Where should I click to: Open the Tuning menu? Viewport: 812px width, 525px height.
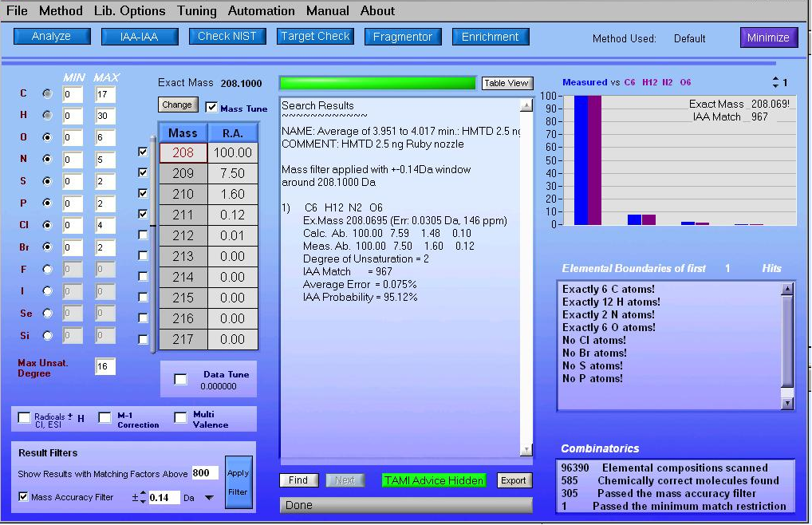point(196,10)
